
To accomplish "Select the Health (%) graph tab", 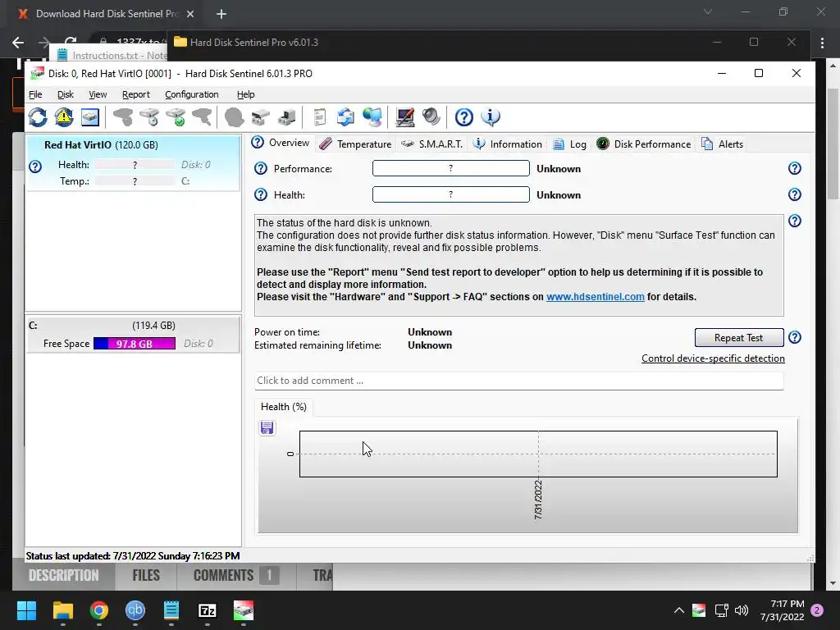I will (283, 407).
